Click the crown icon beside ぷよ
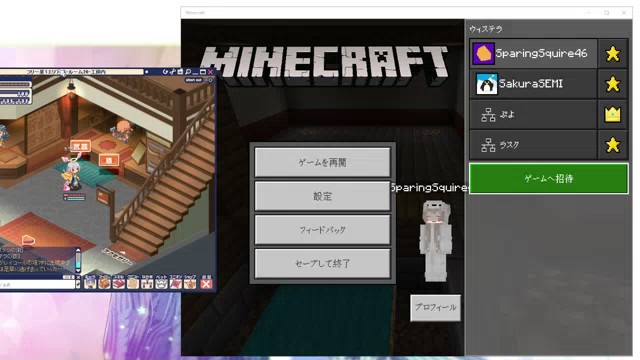The width and height of the screenshot is (640, 360). (613, 115)
